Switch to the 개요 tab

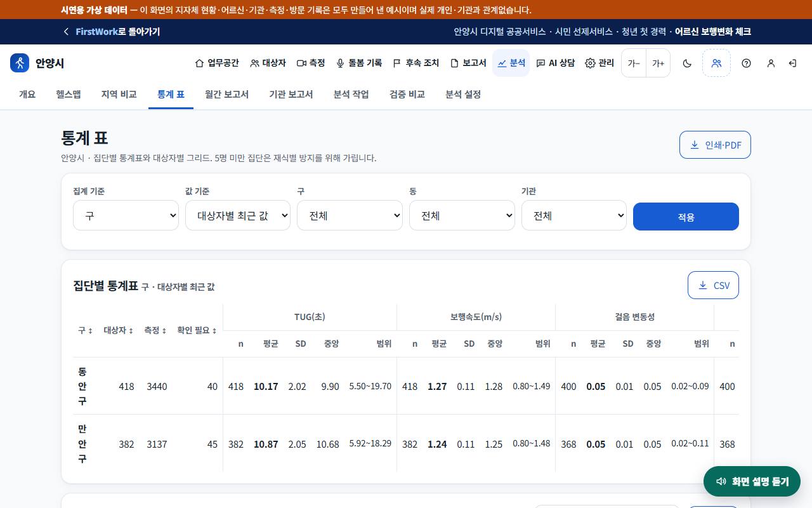27,94
